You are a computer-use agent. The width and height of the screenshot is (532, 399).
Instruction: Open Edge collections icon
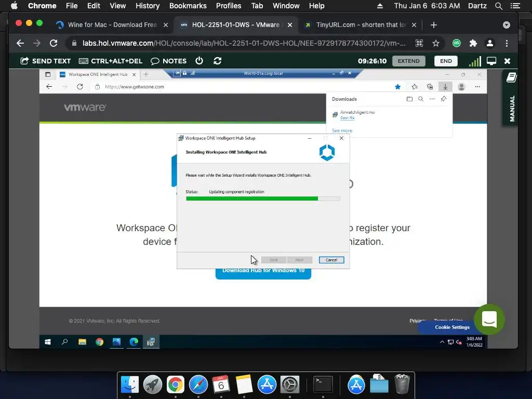coord(430,87)
